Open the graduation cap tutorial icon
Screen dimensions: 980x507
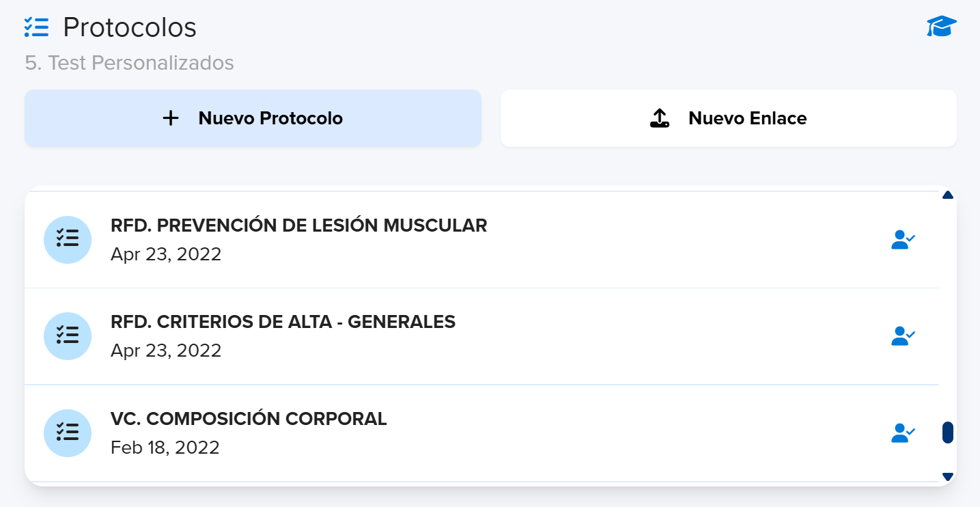click(942, 27)
